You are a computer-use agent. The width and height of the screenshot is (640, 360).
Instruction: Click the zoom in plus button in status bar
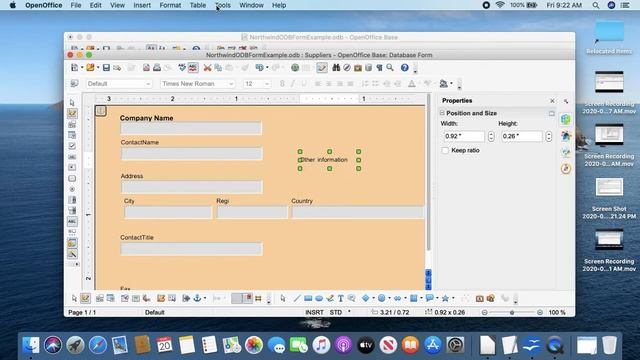540,313
